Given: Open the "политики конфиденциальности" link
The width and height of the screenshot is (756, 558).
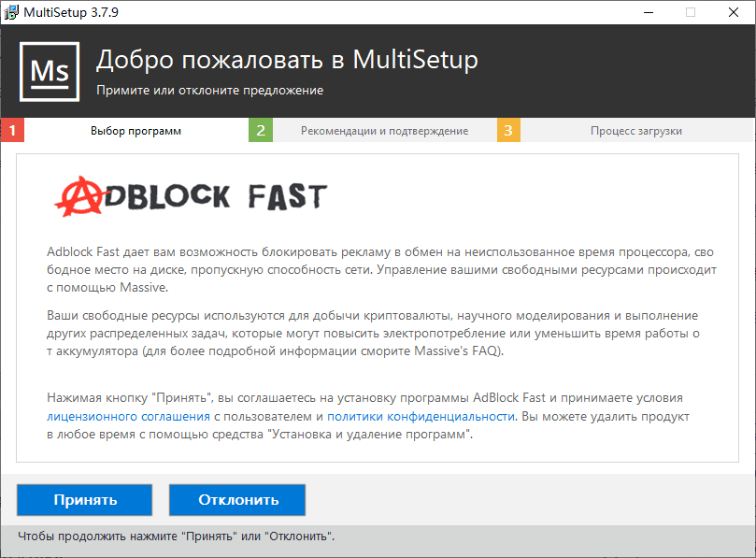Looking at the screenshot, I should tap(421, 416).
